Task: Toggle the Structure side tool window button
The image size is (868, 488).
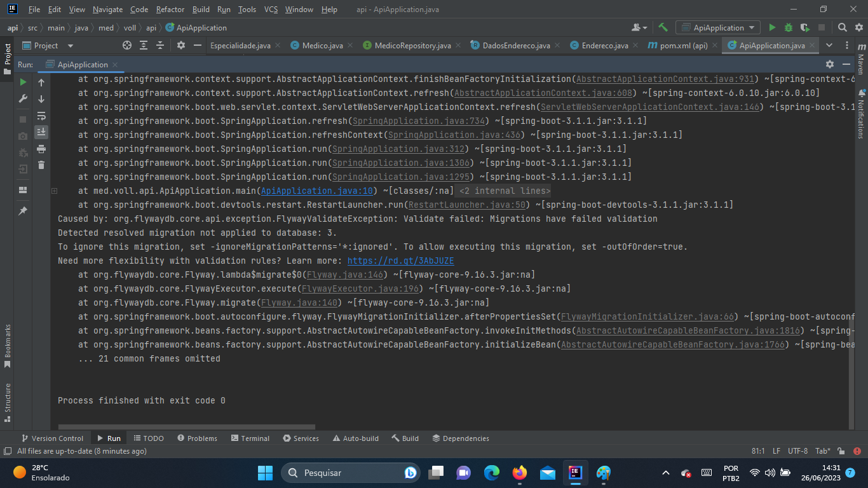Action: 8,403
